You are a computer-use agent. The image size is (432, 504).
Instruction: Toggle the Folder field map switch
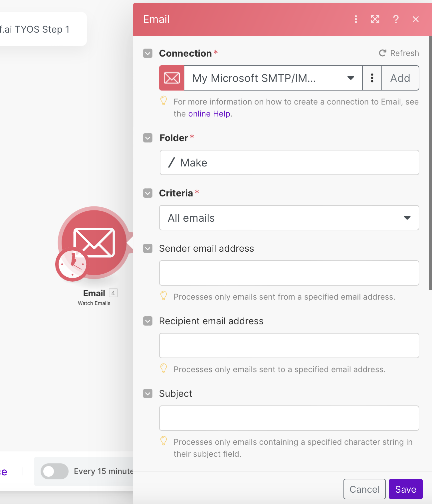tap(148, 138)
